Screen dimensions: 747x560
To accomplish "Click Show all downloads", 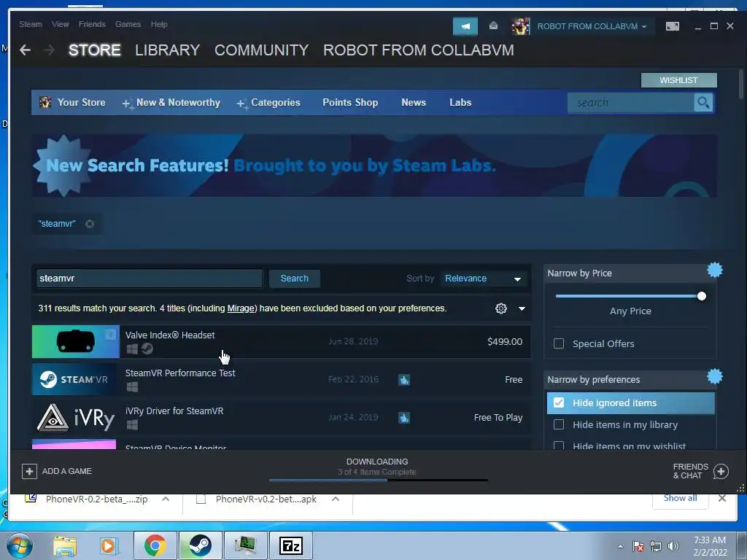I will click(x=680, y=498).
